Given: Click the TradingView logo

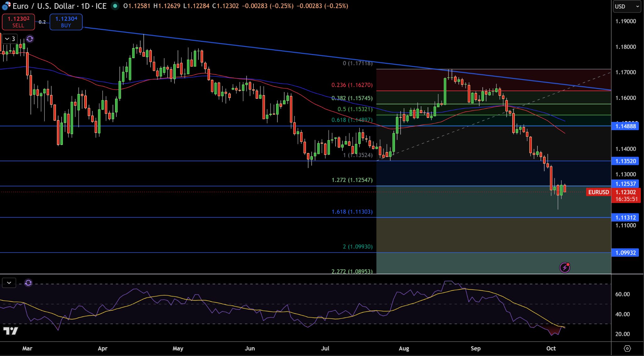Looking at the screenshot, I should (11, 331).
